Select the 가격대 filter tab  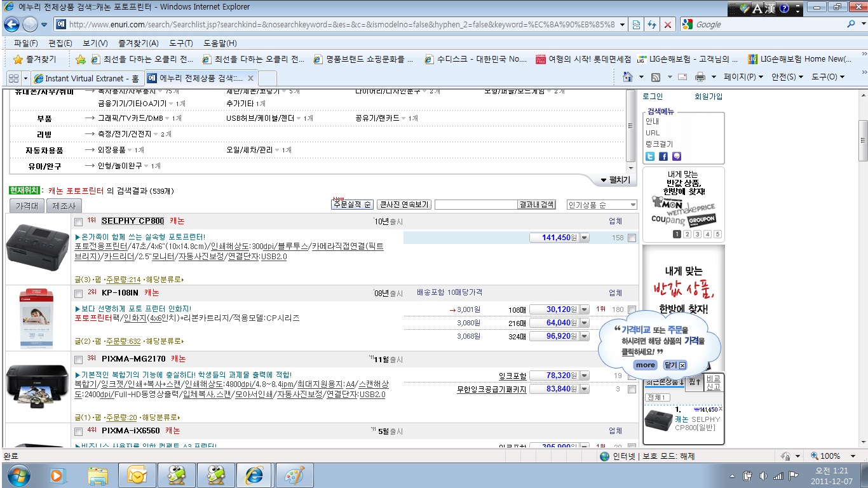coord(27,206)
